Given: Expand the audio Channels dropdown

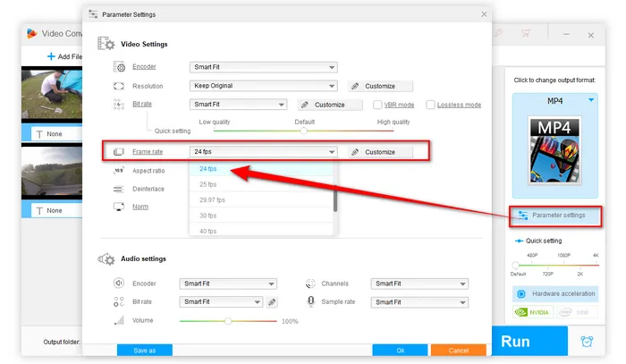Looking at the screenshot, I should point(420,284).
